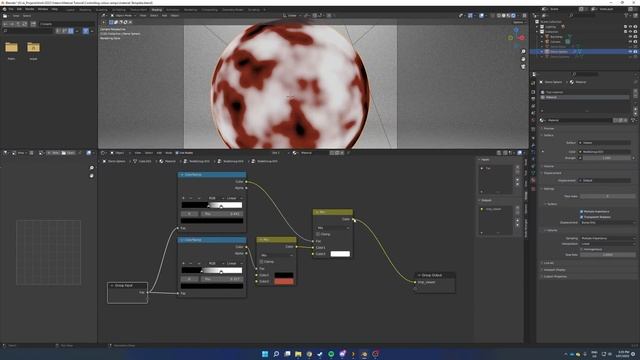
Task: Open Windows taskbar search
Action: tap(276, 354)
